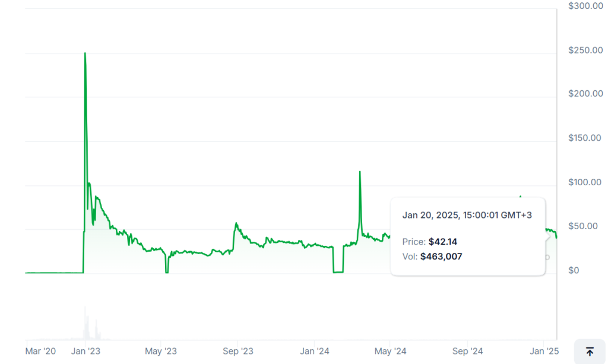Click the Jan '24 date axis label
This screenshot has width=608, height=364.
pos(315,351)
